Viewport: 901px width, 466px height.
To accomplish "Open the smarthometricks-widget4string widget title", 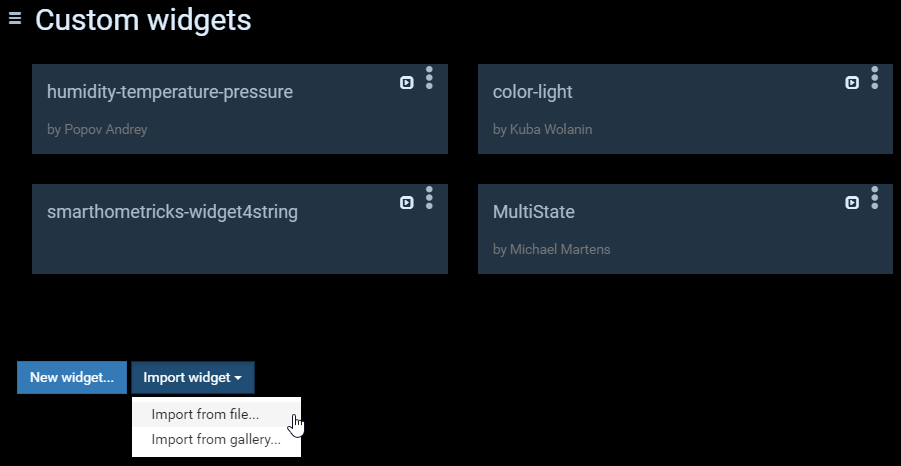I will 172,212.
